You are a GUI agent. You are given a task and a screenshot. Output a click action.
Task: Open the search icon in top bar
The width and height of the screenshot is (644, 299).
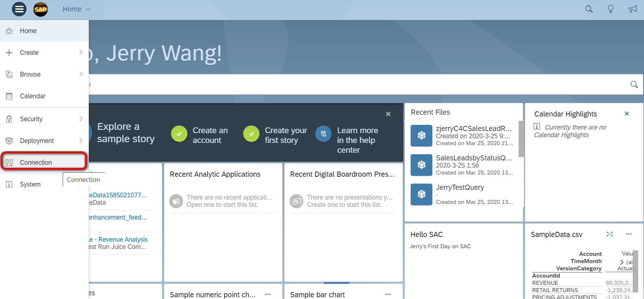click(x=589, y=9)
